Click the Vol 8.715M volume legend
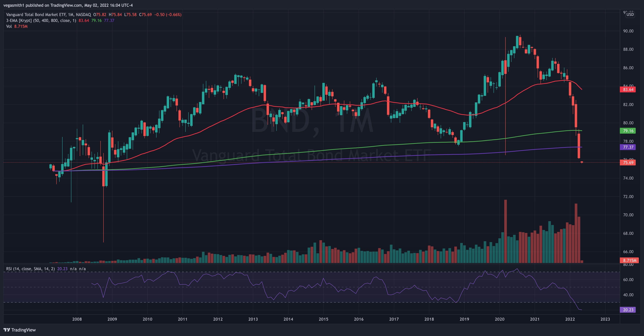Viewport: 644px width, 336px height. coord(17,26)
